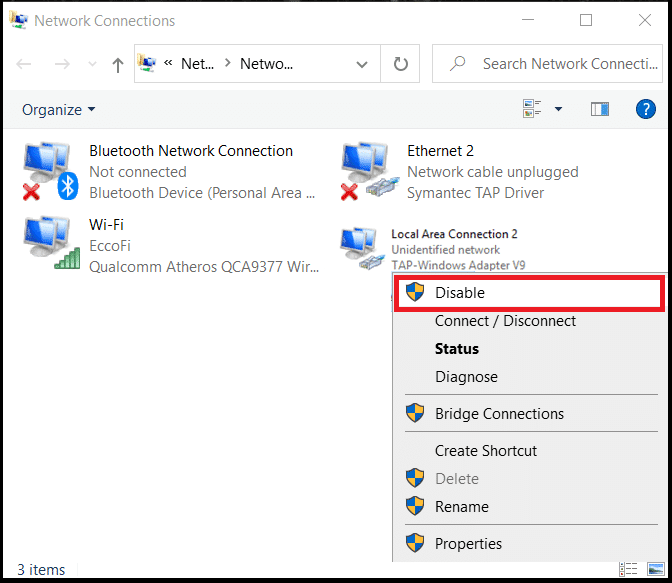Screen dimensions: 672x583
Task: Select the Ethernet 2 adapter icon
Action: tap(369, 171)
